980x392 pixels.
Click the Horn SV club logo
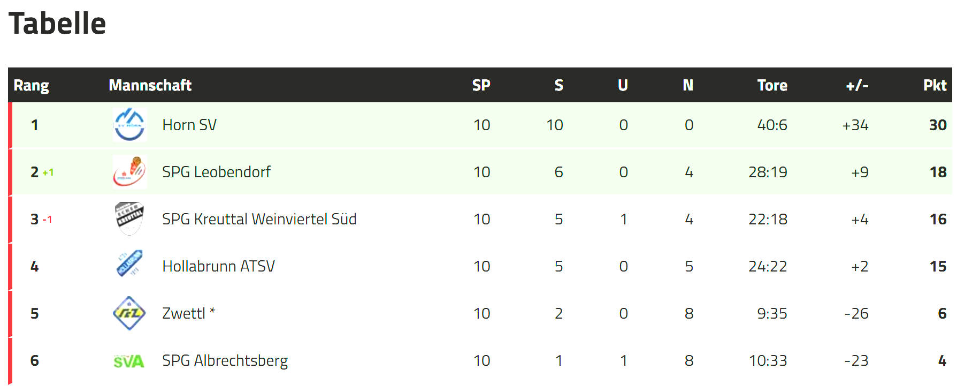pyautogui.click(x=129, y=125)
